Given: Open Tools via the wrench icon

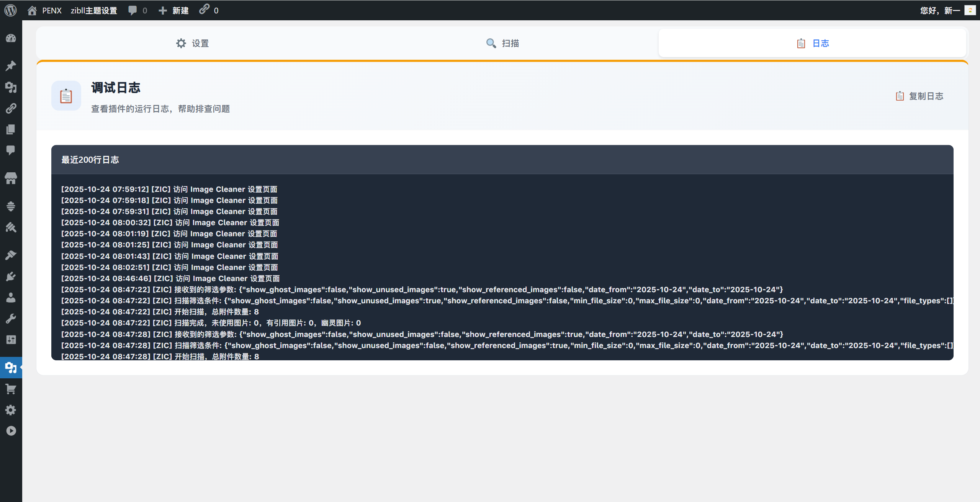Looking at the screenshot, I should [x=11, y=319].
